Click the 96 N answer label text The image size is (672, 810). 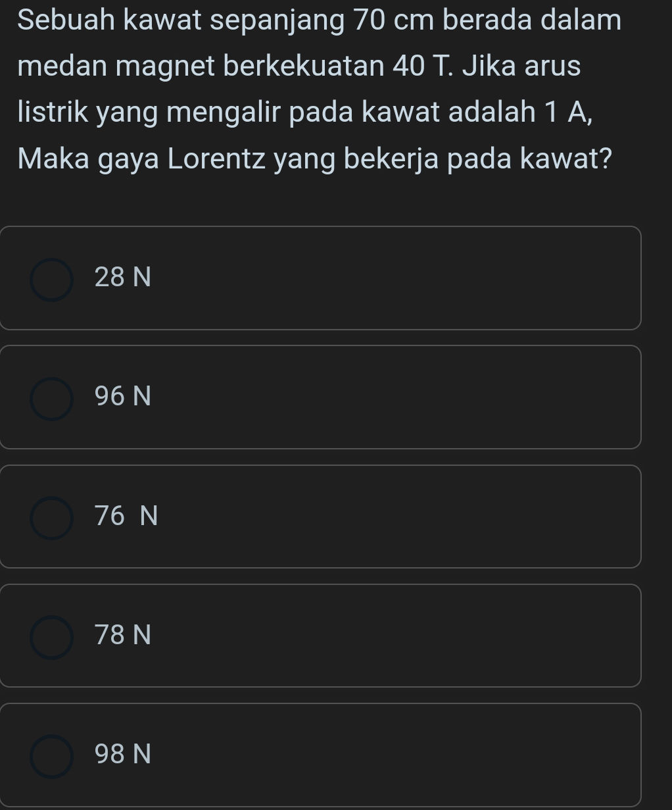[122, 397]
